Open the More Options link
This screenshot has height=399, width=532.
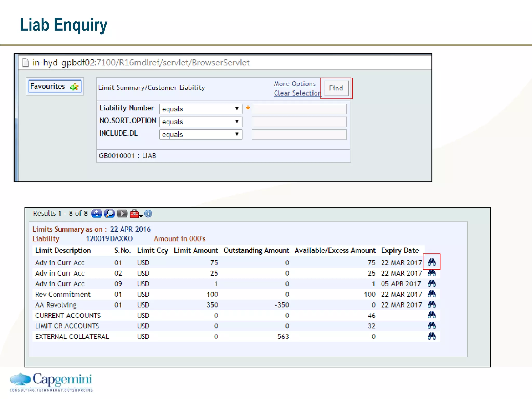(x=295, y=84)
